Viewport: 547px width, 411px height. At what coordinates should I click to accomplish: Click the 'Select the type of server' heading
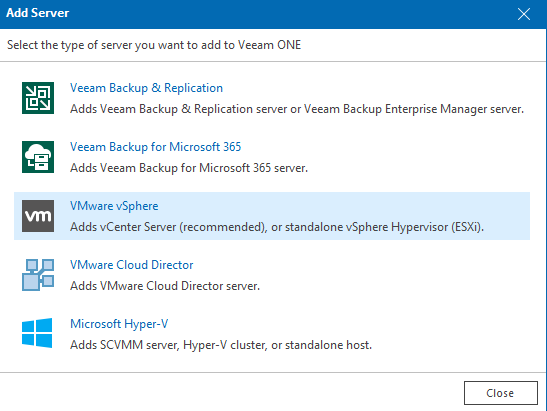[x=154, y=45]
